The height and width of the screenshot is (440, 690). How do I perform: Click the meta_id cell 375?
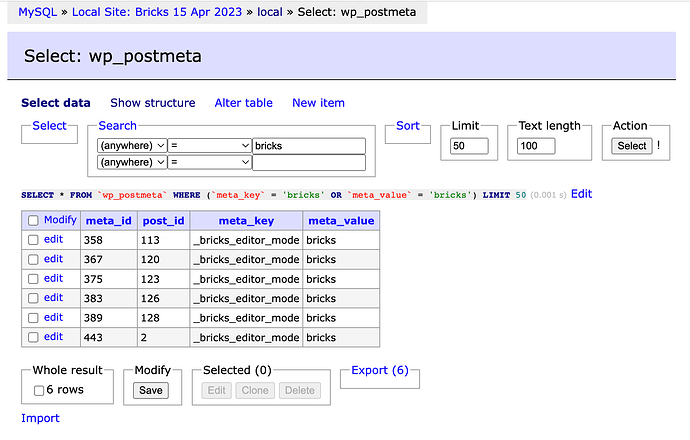(109, 279)
